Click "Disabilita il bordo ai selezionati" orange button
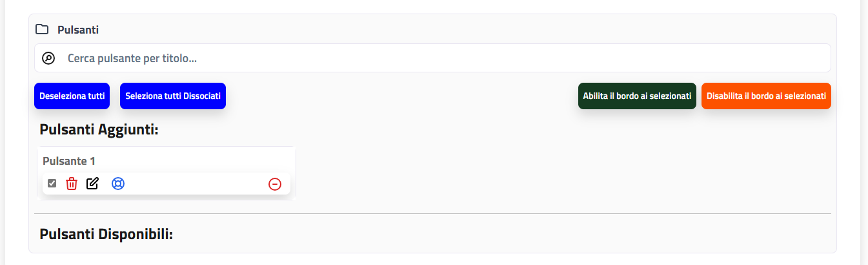 766,96
